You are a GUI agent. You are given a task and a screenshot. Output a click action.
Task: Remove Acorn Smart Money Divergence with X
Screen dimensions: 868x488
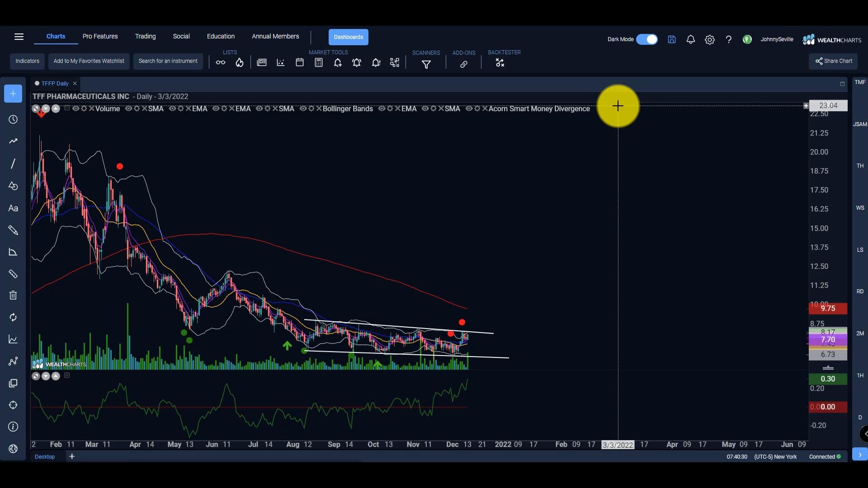pyautogui.click(x=485, y=108)
